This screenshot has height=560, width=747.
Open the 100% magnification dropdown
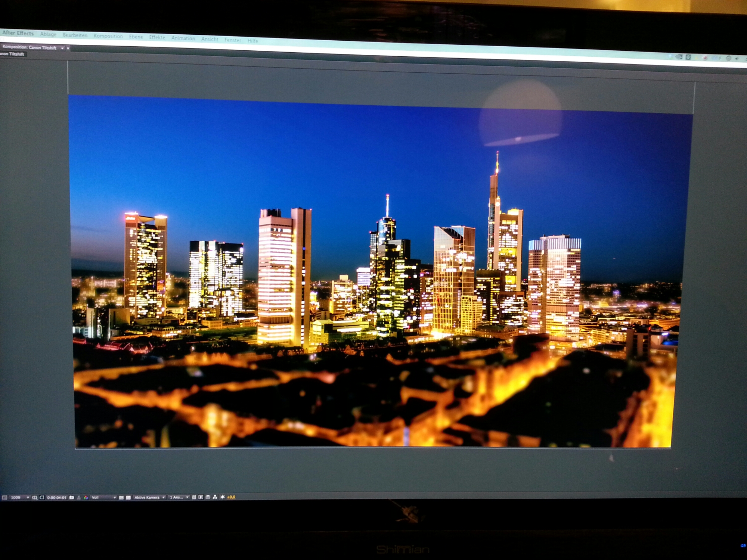tap(20, 497)
